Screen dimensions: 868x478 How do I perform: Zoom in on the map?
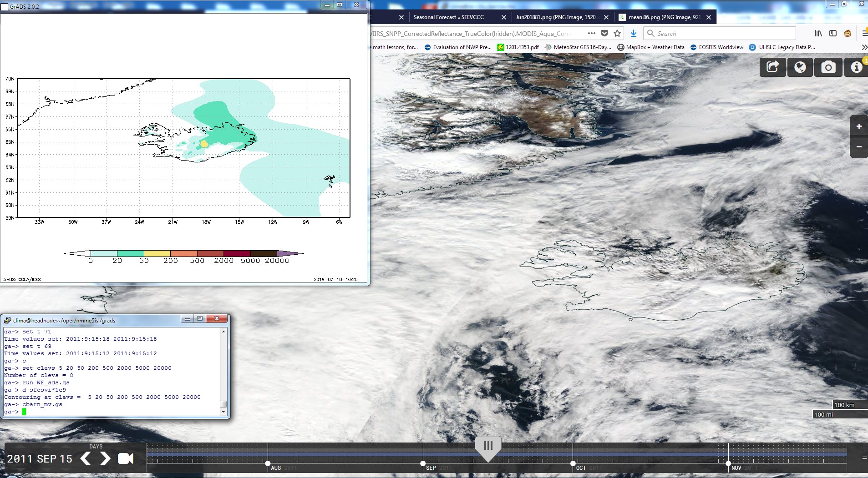[x=859, y=126]
